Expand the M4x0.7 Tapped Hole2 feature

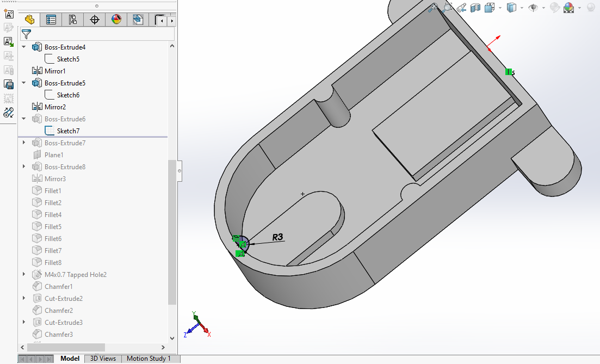coord(24,275)
